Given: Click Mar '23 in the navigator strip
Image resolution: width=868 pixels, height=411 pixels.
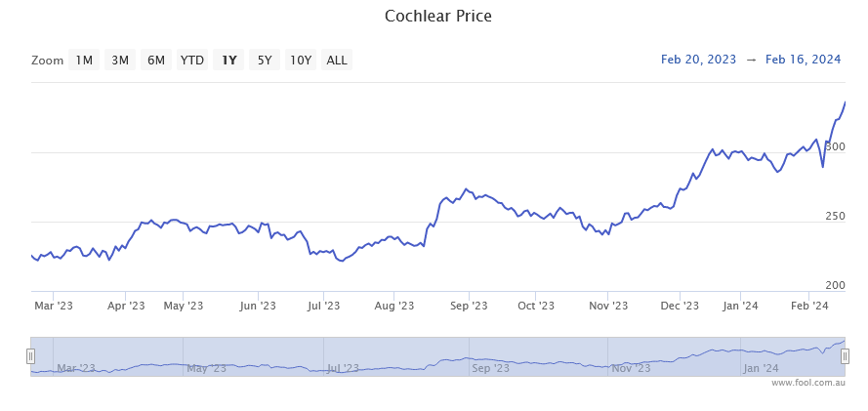Looking at the screenshot, I should pos(76,368).
